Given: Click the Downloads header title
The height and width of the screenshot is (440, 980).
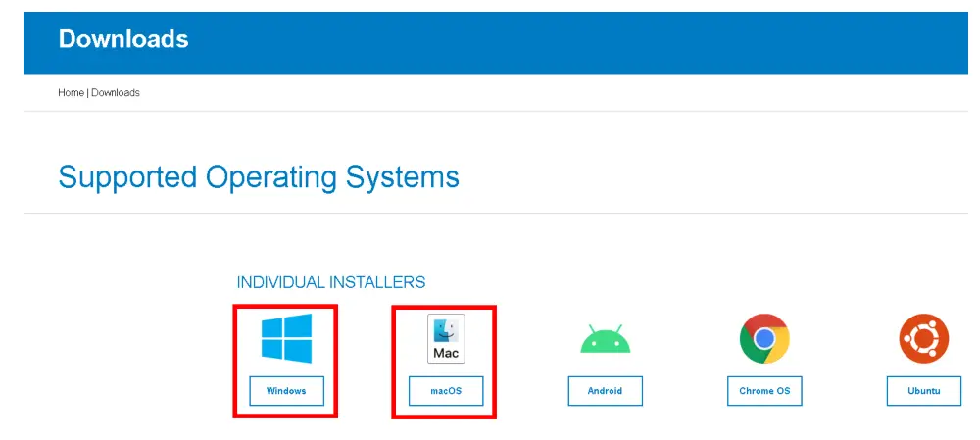Looking at the screenshot, I should pos(123,39).
